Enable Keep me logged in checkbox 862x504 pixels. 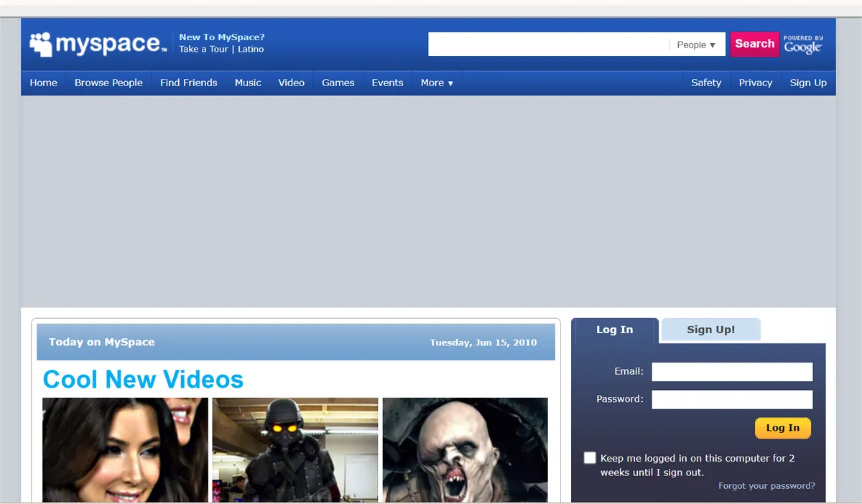pos(590,458)
